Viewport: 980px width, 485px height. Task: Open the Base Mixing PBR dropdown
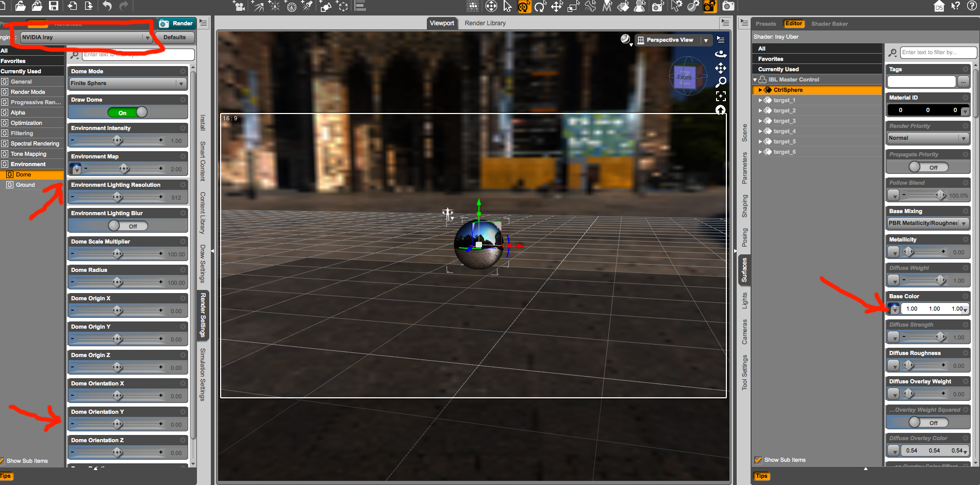tap(928, 223)
